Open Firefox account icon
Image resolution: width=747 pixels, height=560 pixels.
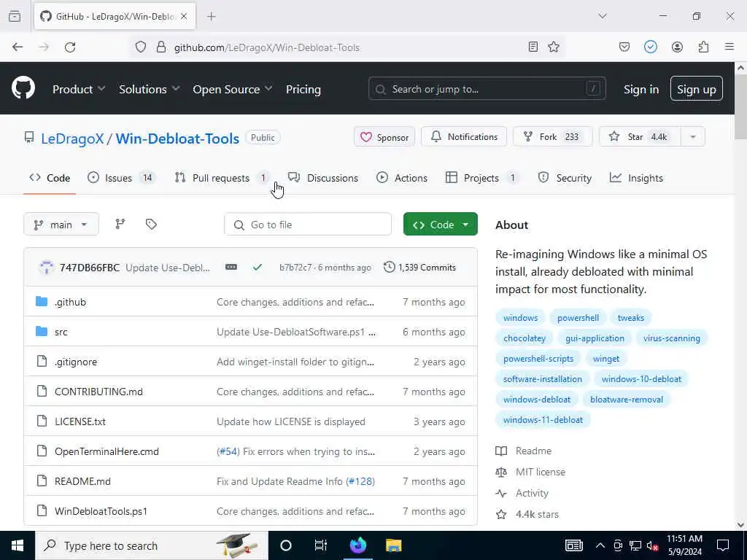(x=677, y=47)
